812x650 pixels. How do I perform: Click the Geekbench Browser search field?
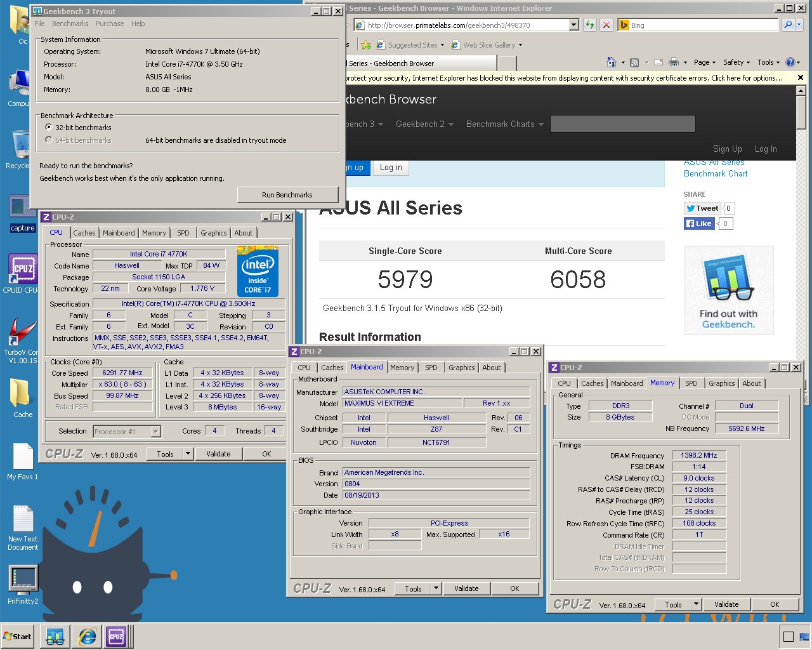click(x=623, y=124)
